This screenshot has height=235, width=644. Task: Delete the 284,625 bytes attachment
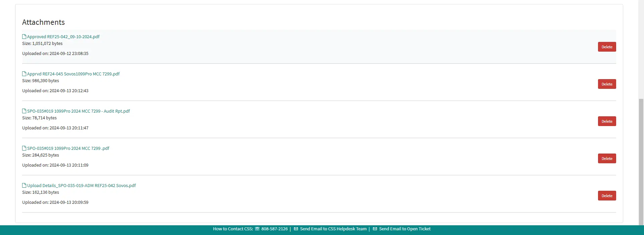click(607, 159)
